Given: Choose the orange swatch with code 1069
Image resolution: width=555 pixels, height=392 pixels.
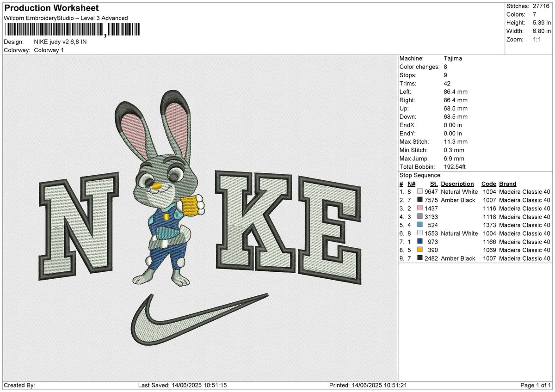Looking at the screenshot, I should [420, 250].
